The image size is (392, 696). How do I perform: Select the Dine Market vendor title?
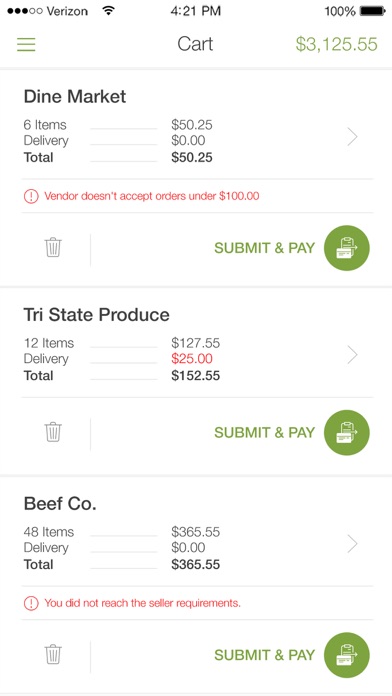click(75, 96)
